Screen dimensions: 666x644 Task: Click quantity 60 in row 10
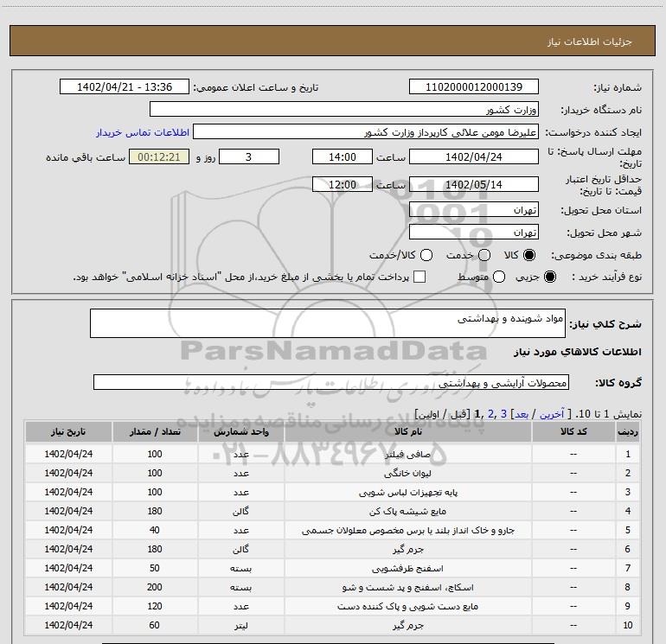coord(155,625)
